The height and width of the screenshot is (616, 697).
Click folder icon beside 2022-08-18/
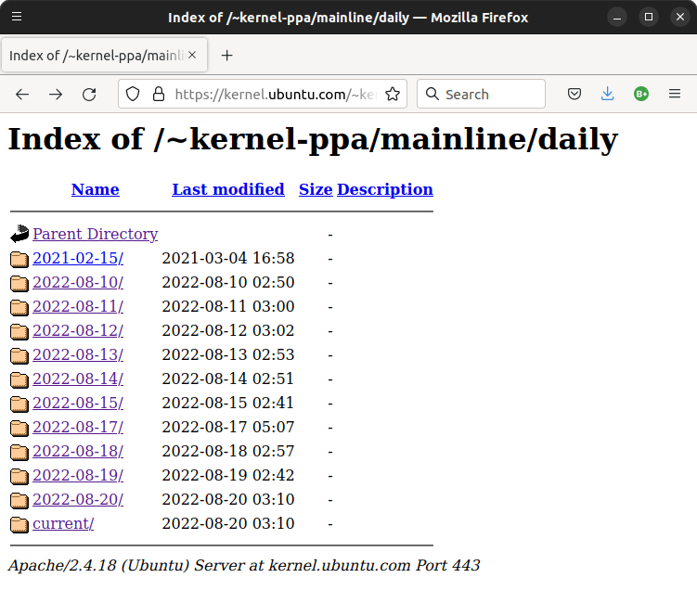19,452
